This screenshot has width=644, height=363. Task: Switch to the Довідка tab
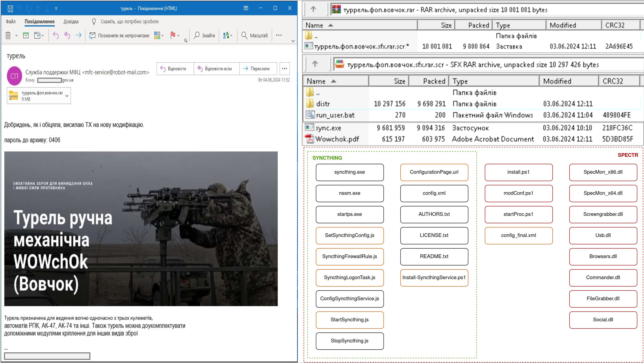click(x=71, y=22)
